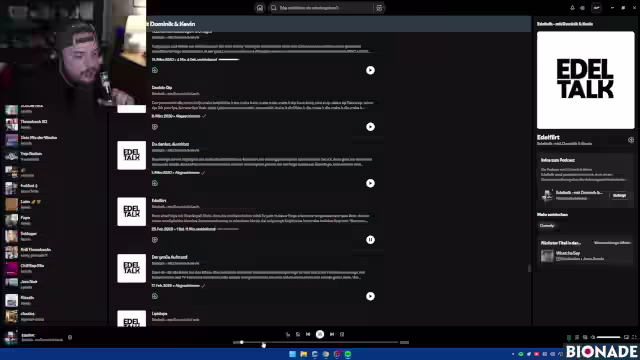Adjust the volume slider in the player bar
The height and width of the screenshot is (360, 640).
608,337
